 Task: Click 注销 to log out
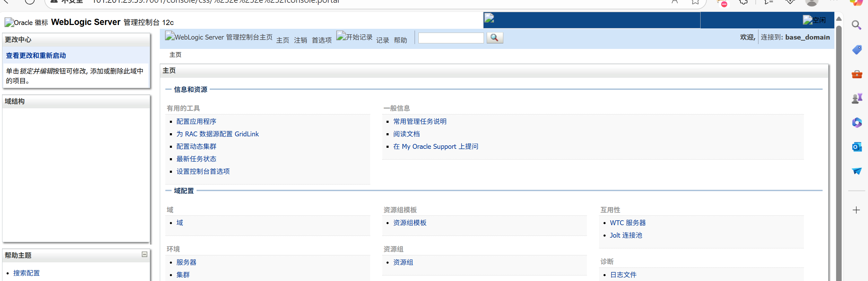(x=301, y=40)
